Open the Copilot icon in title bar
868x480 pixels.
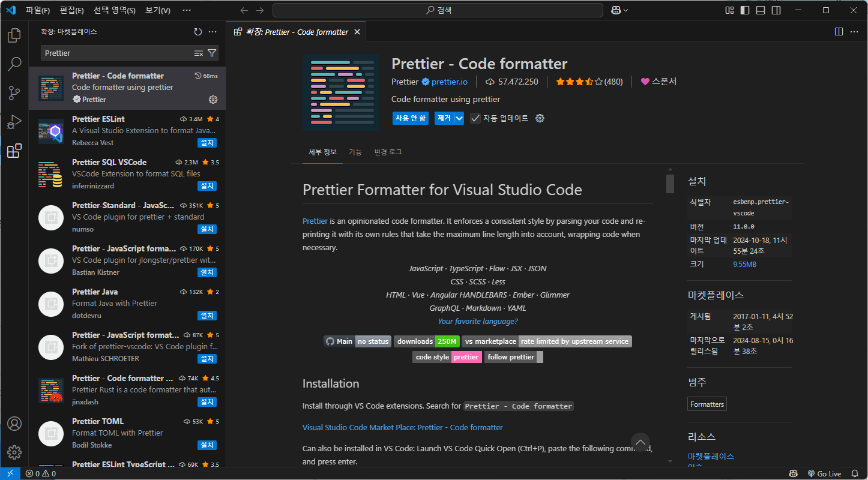616,10
